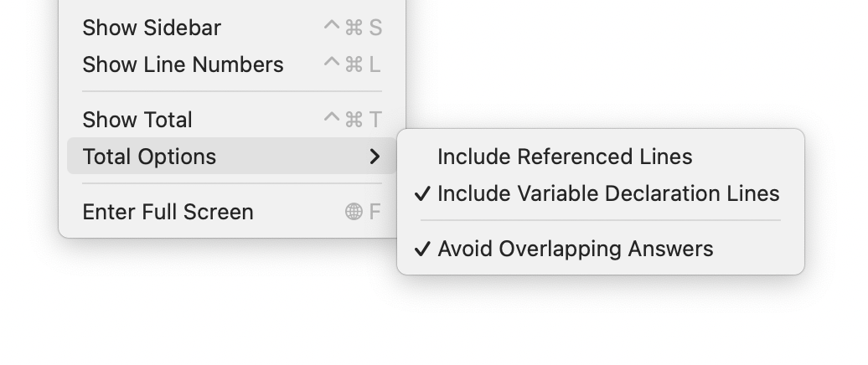Click the F key hint for Full Screen

[x=375, y=212]
